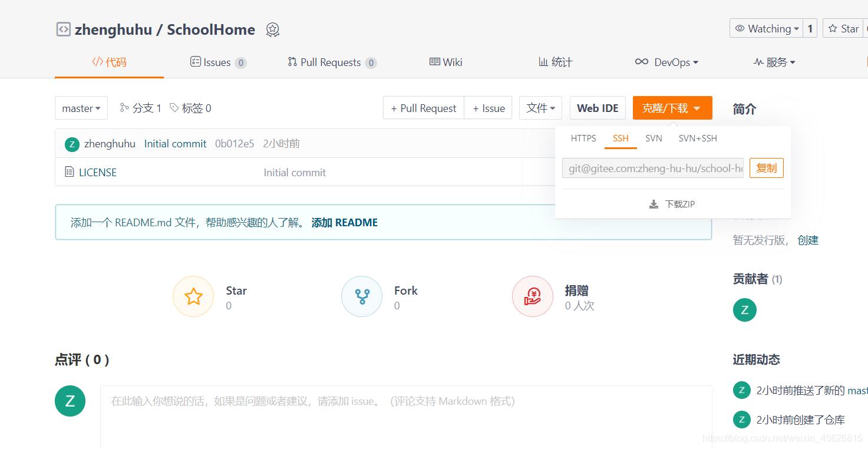
Task: Open the SchoolHome link in the repository title
Action: coord(211,29)
